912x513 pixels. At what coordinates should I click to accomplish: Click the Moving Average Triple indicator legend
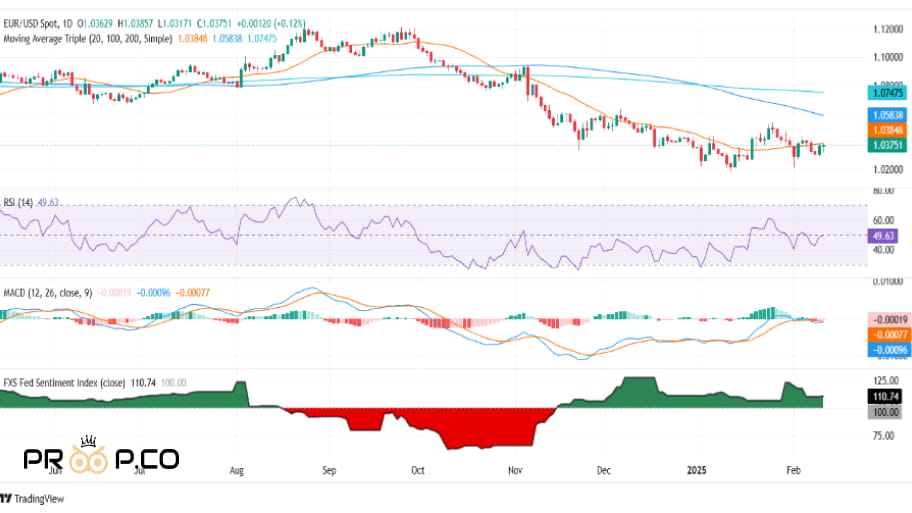(x=88, y=39)
